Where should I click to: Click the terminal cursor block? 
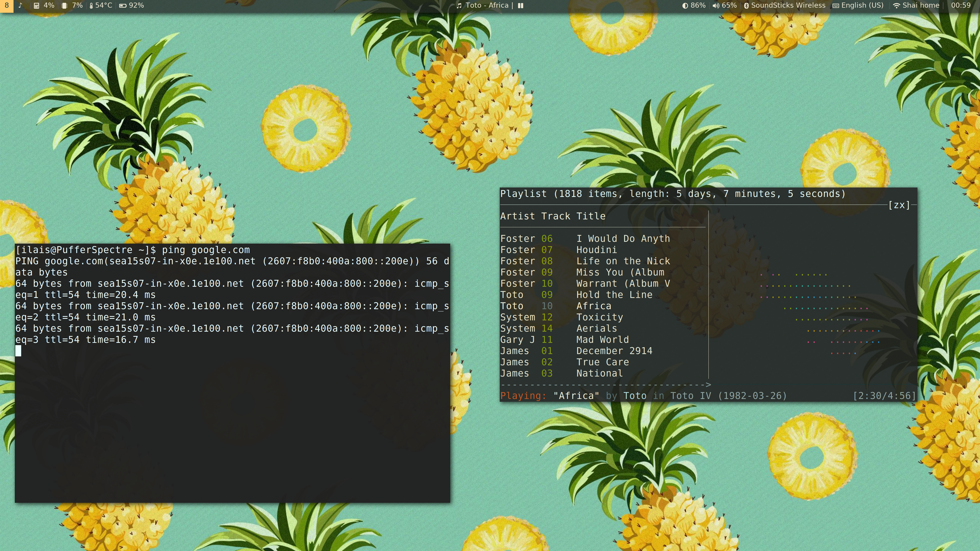(18, 351)
